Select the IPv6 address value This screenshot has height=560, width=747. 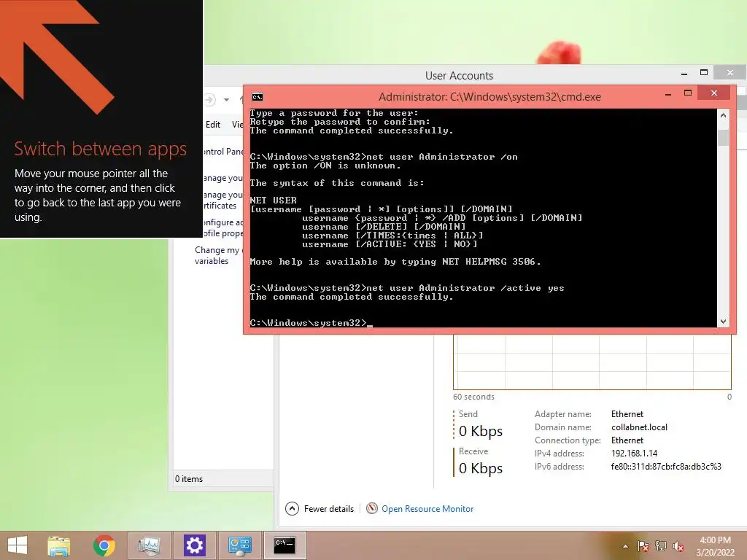pos(666,467)
